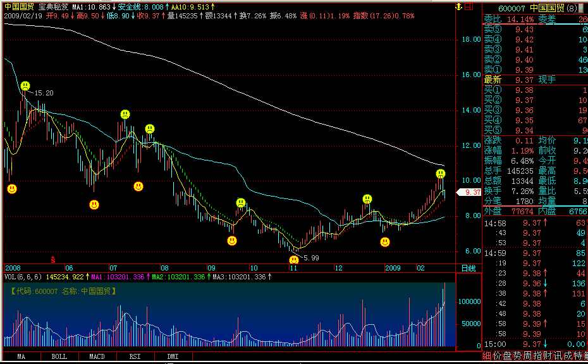588x364 pixels.
Task: Select the DMI indicator tab
Action: pyautogui.click(x=173, y=356)
